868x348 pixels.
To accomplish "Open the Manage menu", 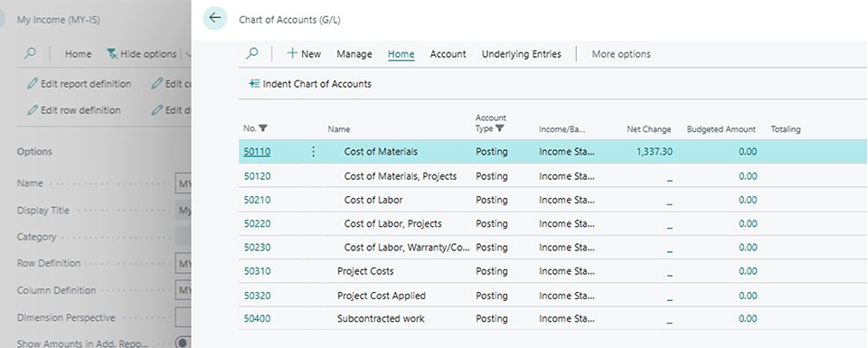I will (354, 54).
